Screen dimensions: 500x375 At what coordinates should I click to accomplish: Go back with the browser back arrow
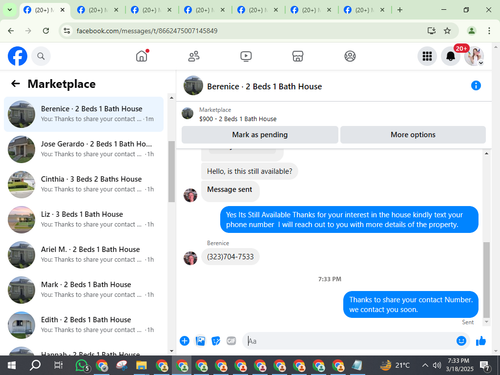point(11,31)
